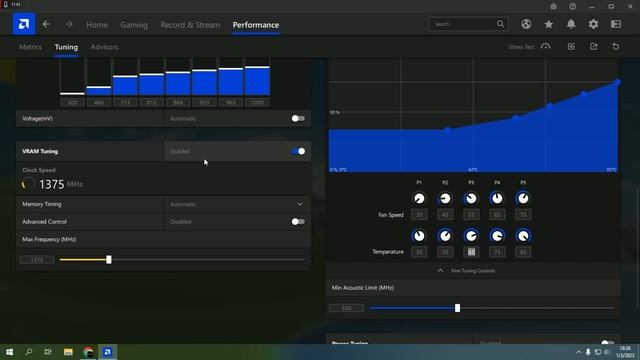This screenshot has height=360, width=640.
Task: Toggle the sidebar panel icon
Action: [x=616, y=24]
